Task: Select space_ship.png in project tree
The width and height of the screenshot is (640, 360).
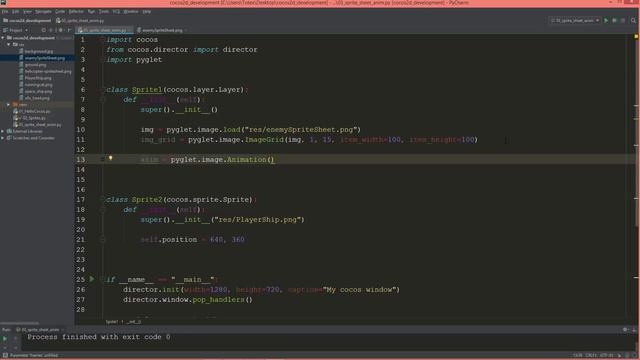Action: point(38,91)
